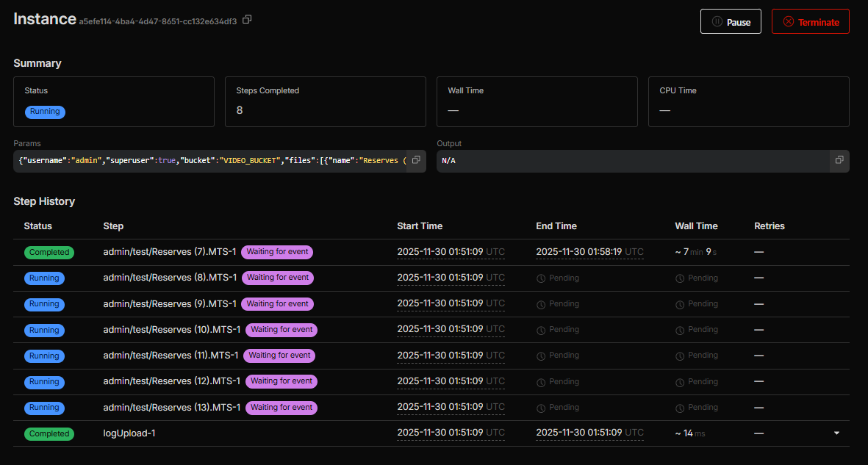Copy the Params JSON value
This screenshot has height=465, width=868.
pos(416,160)
